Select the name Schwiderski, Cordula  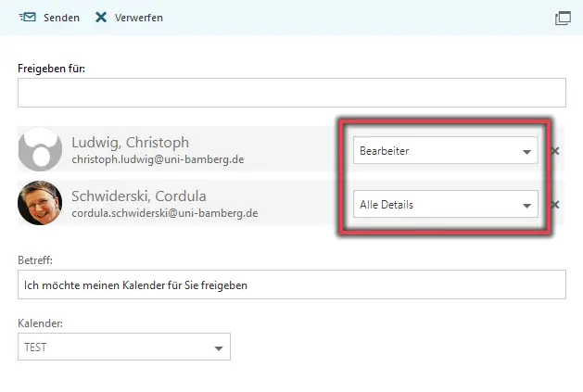pos(139,196)
